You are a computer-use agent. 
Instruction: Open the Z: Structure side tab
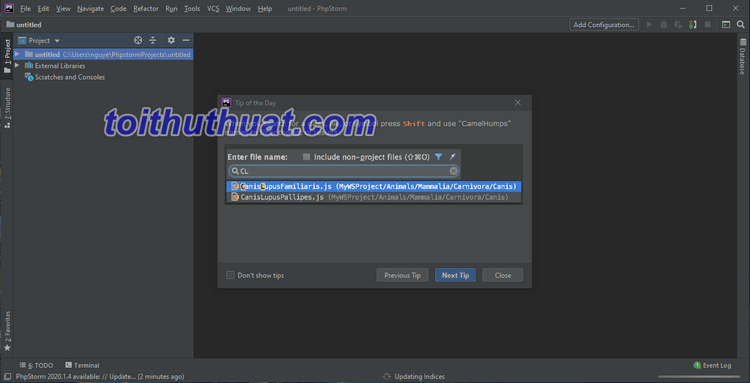pos(7,107)
